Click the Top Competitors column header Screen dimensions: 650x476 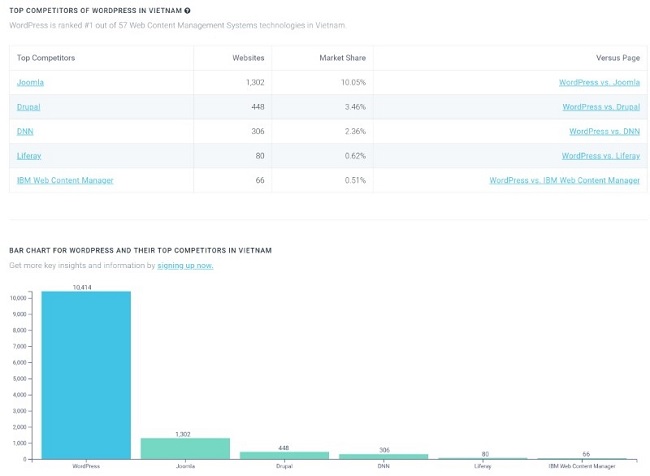coord(46,58)
